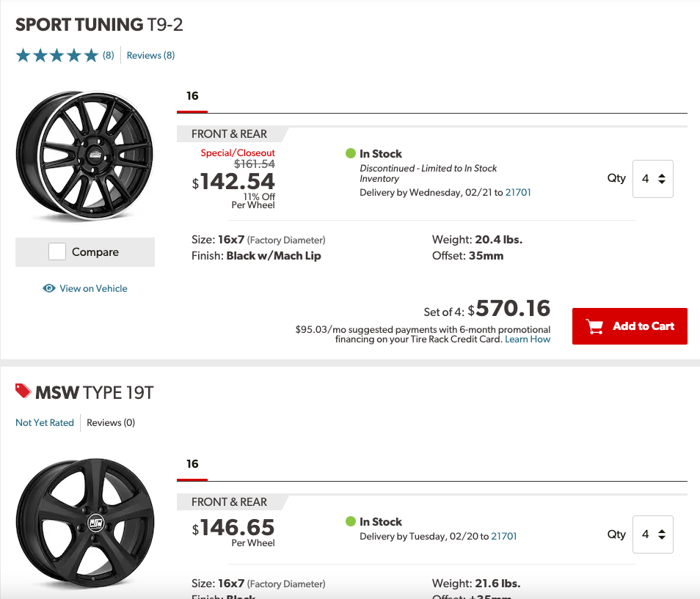Add Sport Tuning T9-2 set to cart

[x=630, y=326]
